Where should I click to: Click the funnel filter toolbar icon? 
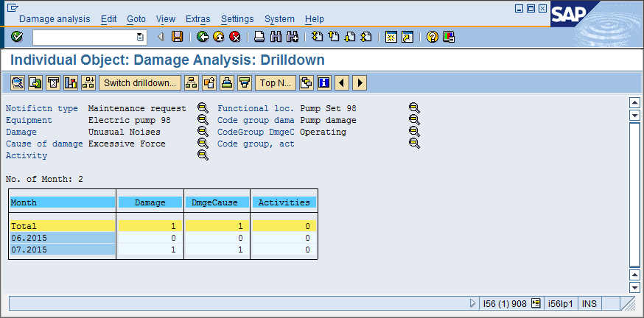click(245, 83)
